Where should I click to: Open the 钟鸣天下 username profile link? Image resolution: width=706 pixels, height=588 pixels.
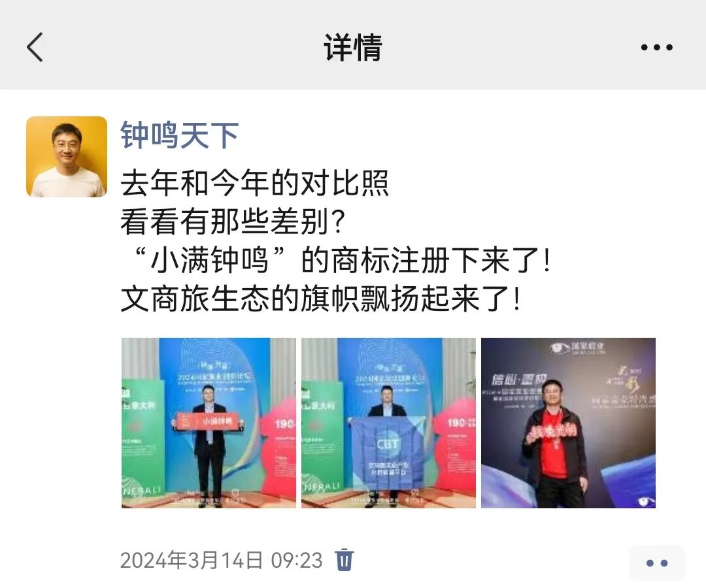point(179,135)
